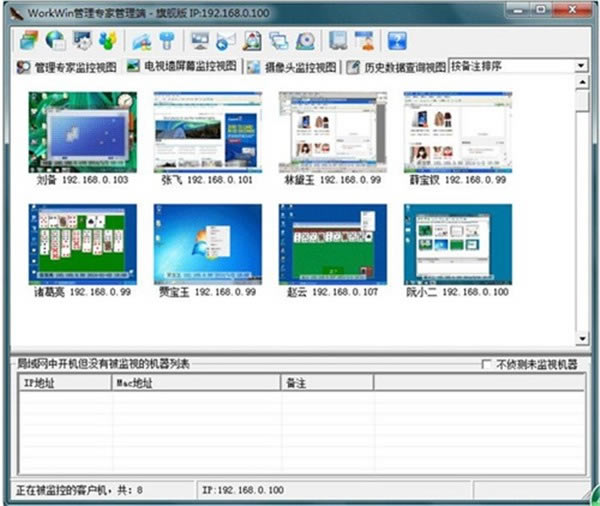600x506 pixels.
Task: Click the blue-green people group icon
Action: (x=108, y=40)
